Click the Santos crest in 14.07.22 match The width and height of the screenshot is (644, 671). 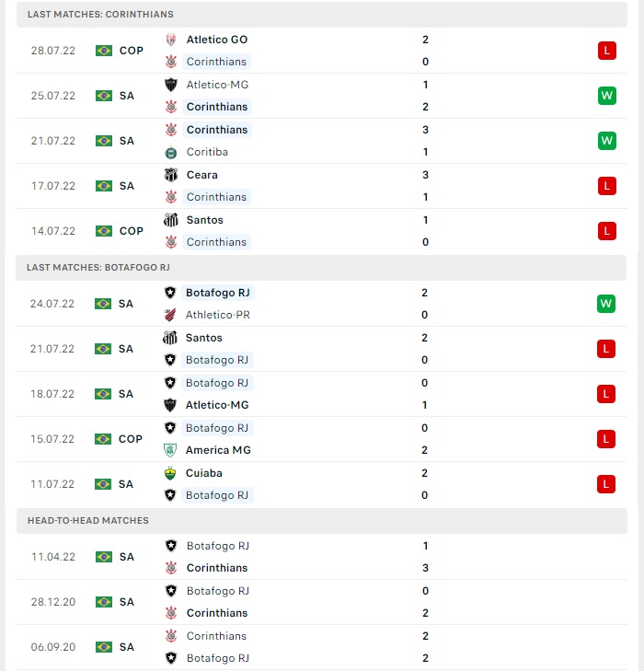coord(171,220)
